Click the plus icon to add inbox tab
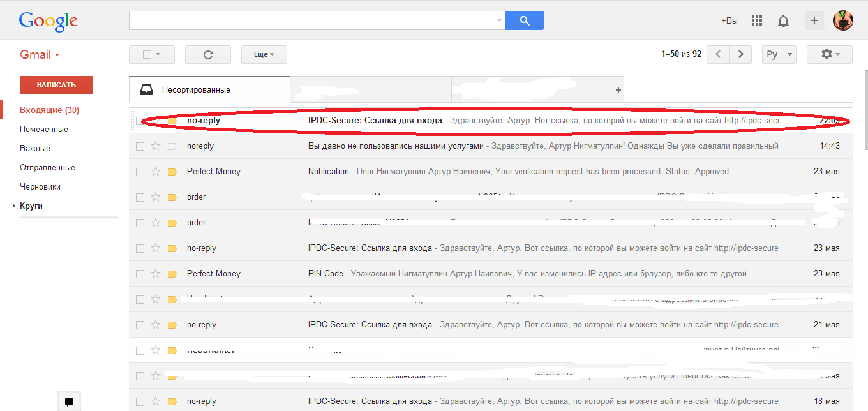Viewport: 868px width, 411px height. pos(618,90)
